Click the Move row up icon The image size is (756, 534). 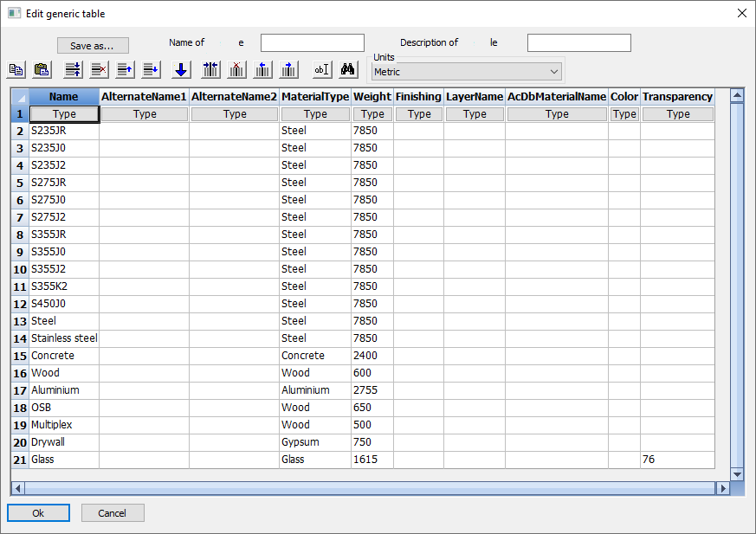click(x=125, y=70)
